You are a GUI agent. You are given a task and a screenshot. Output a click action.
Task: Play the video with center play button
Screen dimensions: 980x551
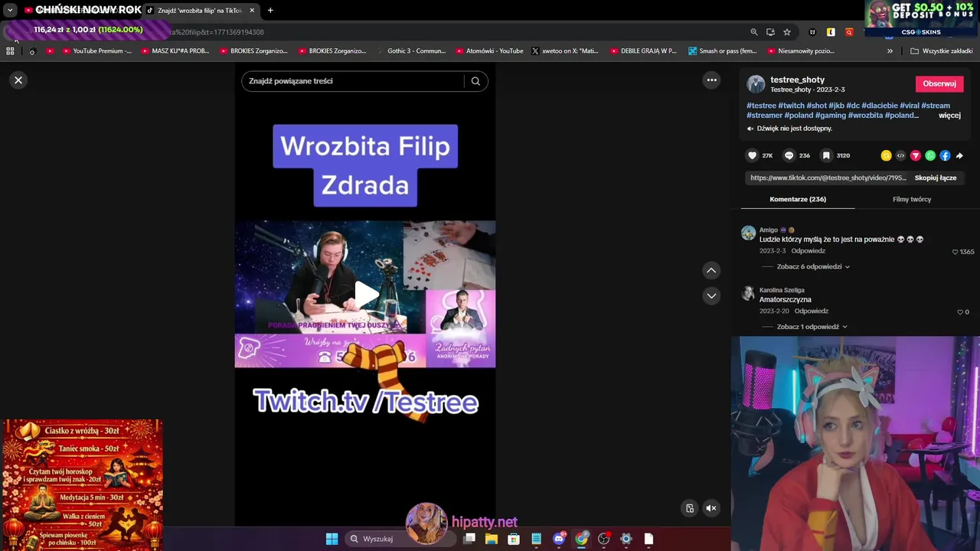365,294
